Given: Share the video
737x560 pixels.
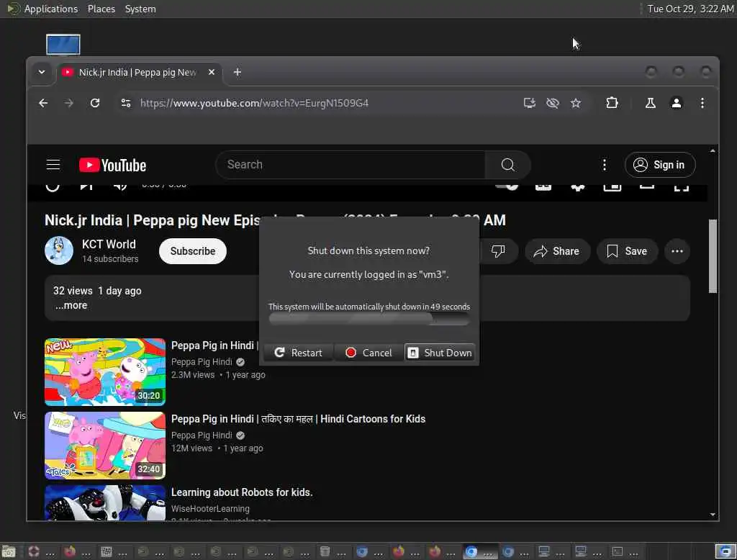Looking at the screenshot, I should tap(557, 251).
